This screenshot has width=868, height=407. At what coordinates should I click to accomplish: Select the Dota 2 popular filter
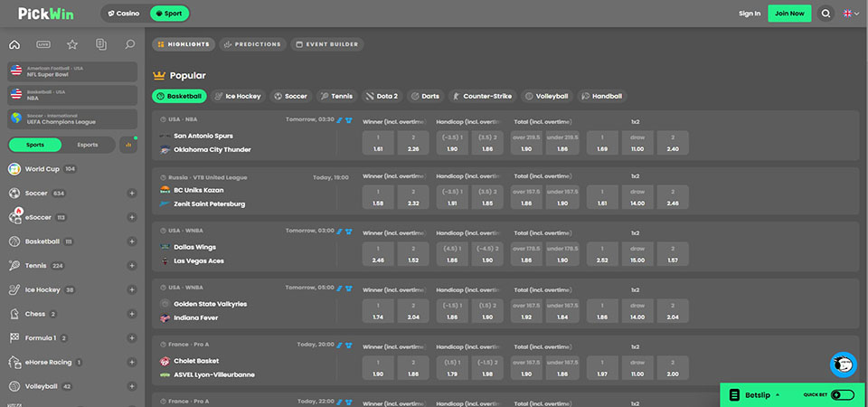382,97
